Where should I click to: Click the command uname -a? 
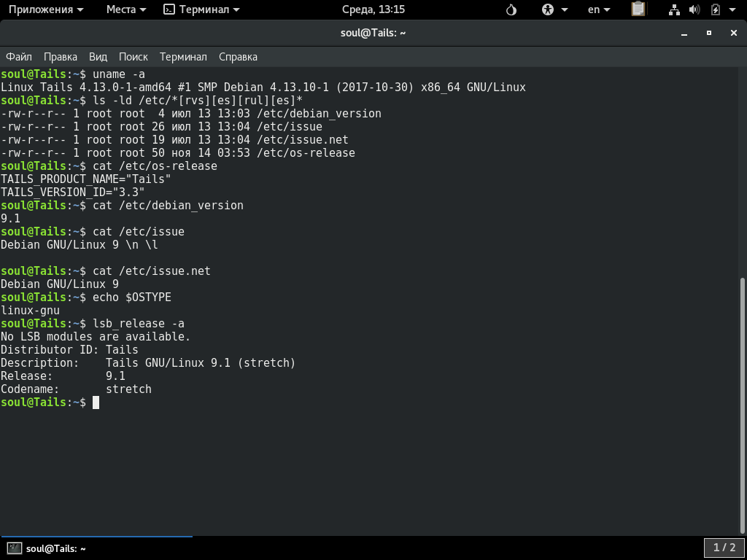point(119,74)
